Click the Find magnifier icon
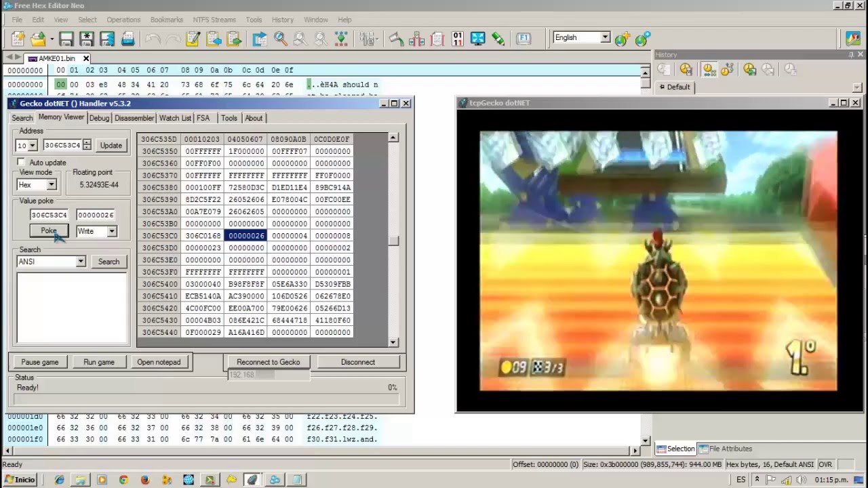 click(280, 39)
